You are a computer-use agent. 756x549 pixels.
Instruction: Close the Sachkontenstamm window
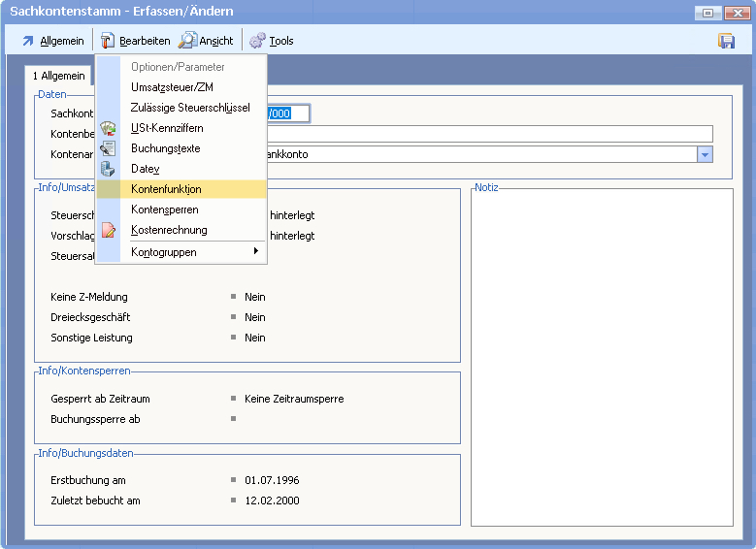pos(734,13)
